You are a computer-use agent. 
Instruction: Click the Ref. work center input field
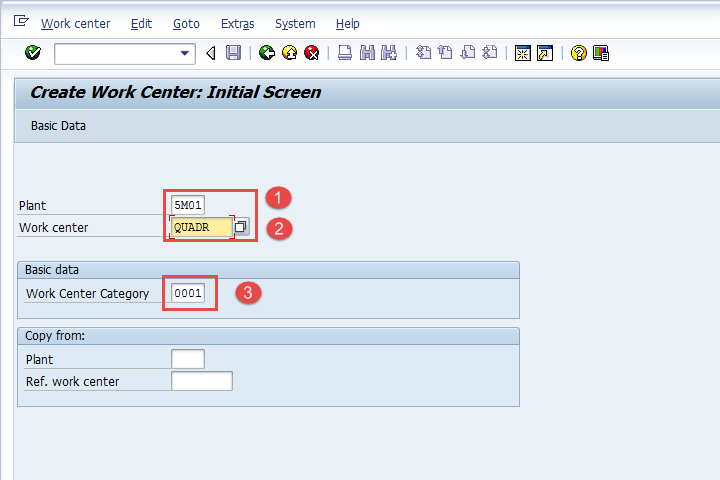click(x=202, y=381)
